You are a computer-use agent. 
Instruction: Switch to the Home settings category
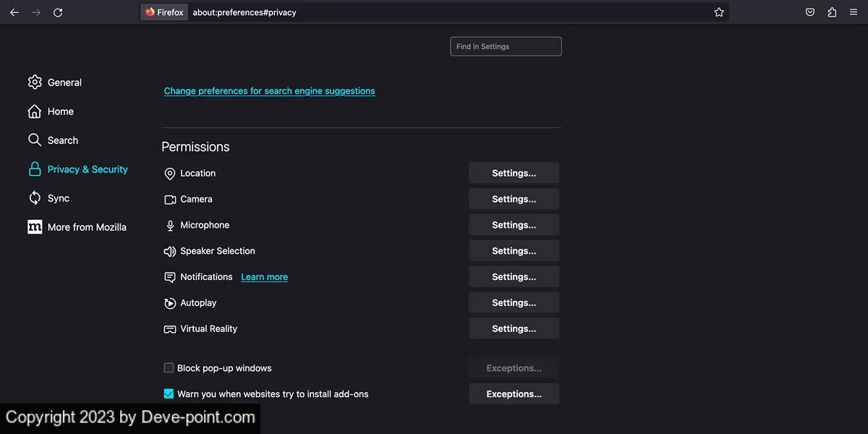(x=61, y=111)
